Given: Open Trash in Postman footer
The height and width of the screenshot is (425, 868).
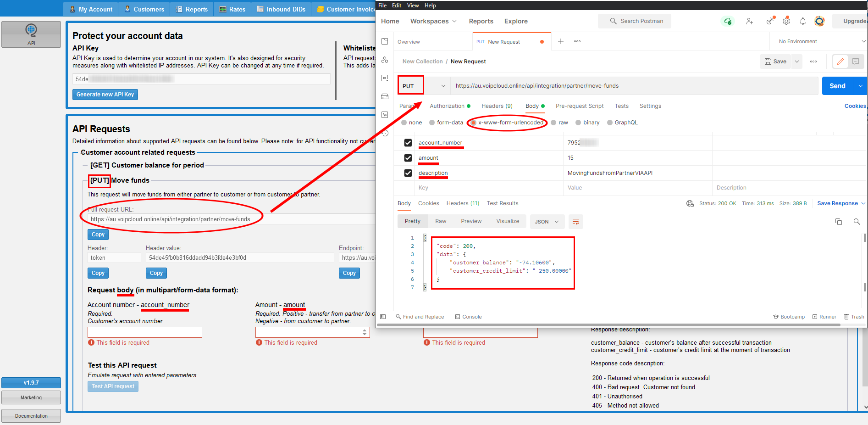Looking at the screenshot, I should tap(854, 317).
